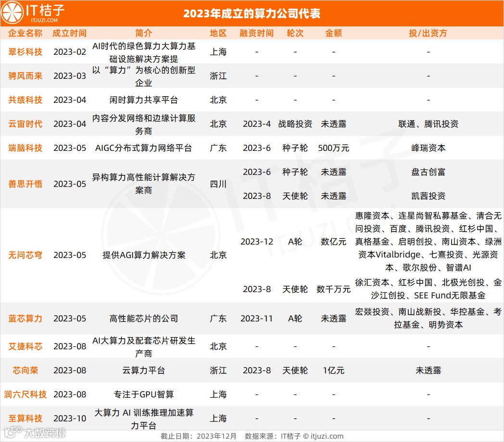The image size is (504, 442).
Task: Open the 骋风而来 company name
Action: 25,76
